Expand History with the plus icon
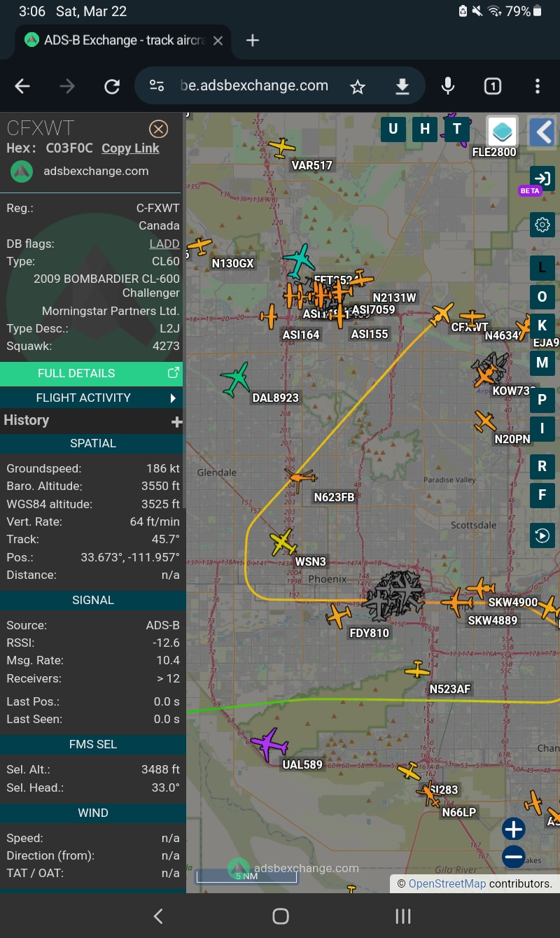The height and width of the screenshot is (938, 560). [x=176, y=422]
